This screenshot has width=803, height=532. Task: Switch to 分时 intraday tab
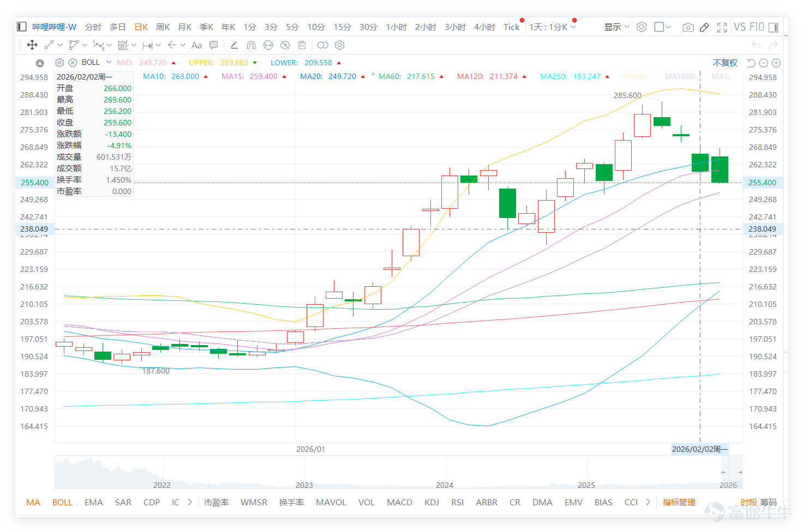point(93,27)
